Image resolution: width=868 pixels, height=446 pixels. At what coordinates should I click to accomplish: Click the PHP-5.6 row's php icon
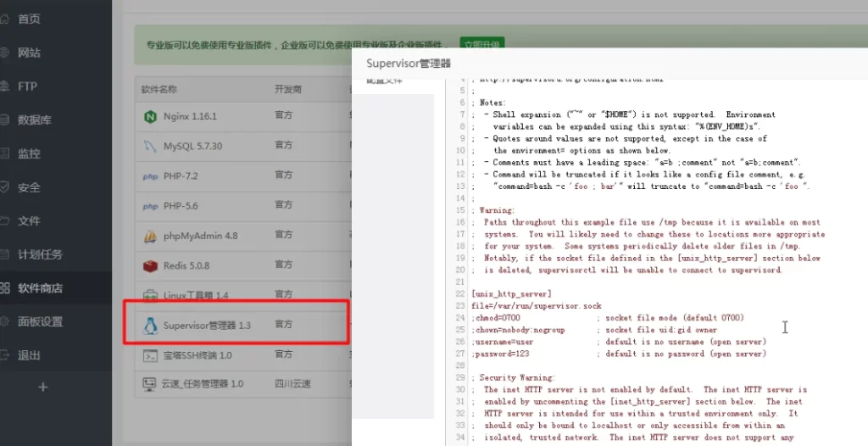click(150, 207)
